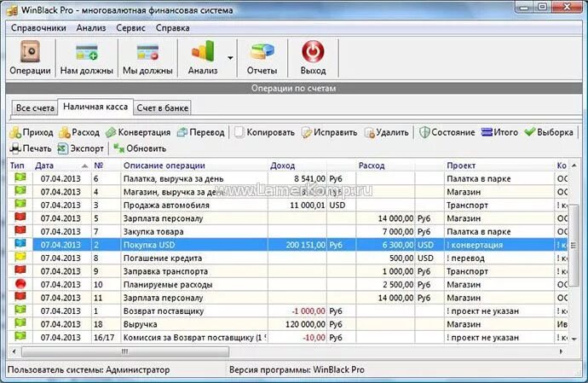This screenshot has height=383, width=588.
Task: Click Описание операции column header
Action: click(x=194, y=165)
